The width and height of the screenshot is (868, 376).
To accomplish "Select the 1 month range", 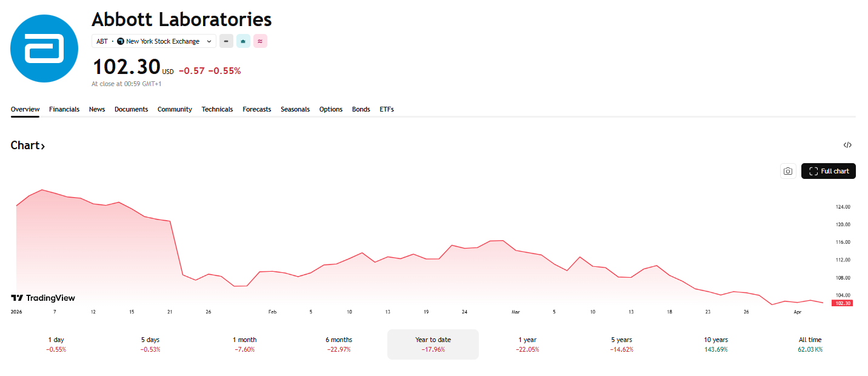I will pyautogui.click(x=245, y=344).
